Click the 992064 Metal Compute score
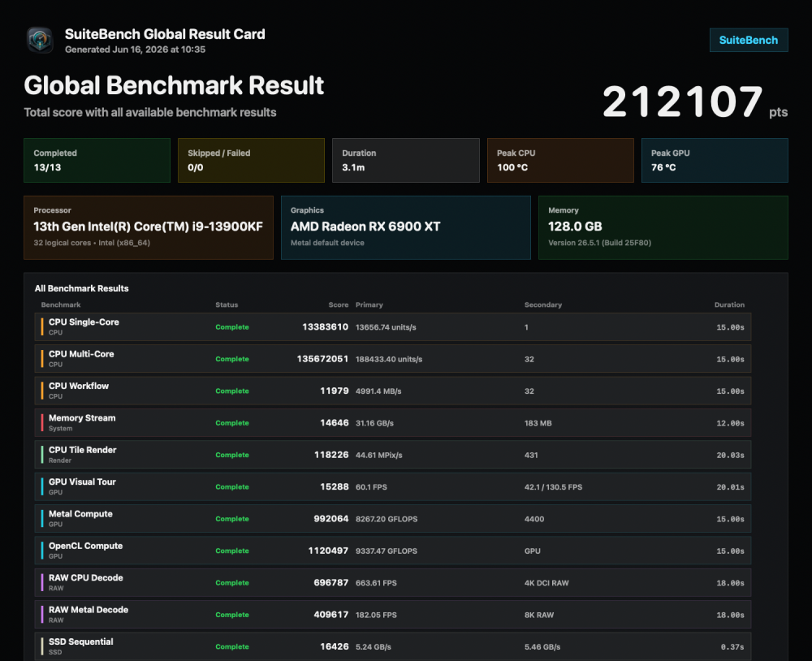Screen dimensions: 812x661 (x=331, y=519)
